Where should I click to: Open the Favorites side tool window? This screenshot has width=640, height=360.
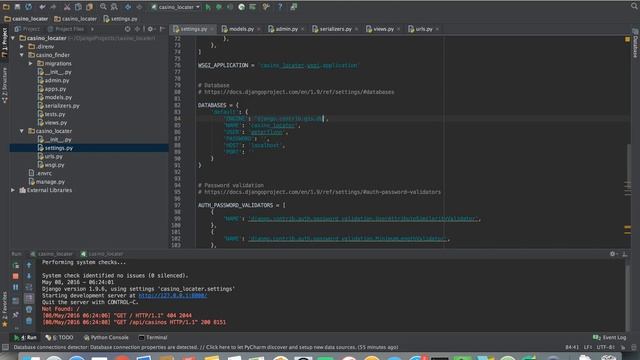tap(4, 309)
